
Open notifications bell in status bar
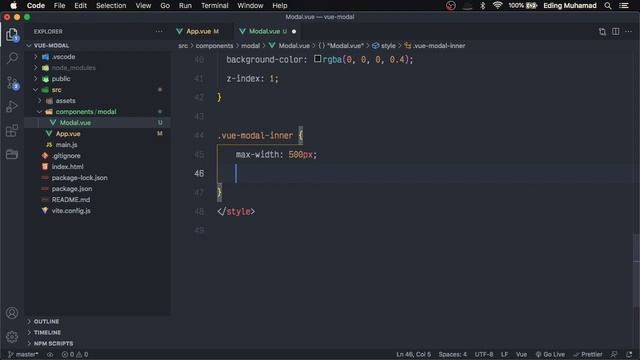629,354
